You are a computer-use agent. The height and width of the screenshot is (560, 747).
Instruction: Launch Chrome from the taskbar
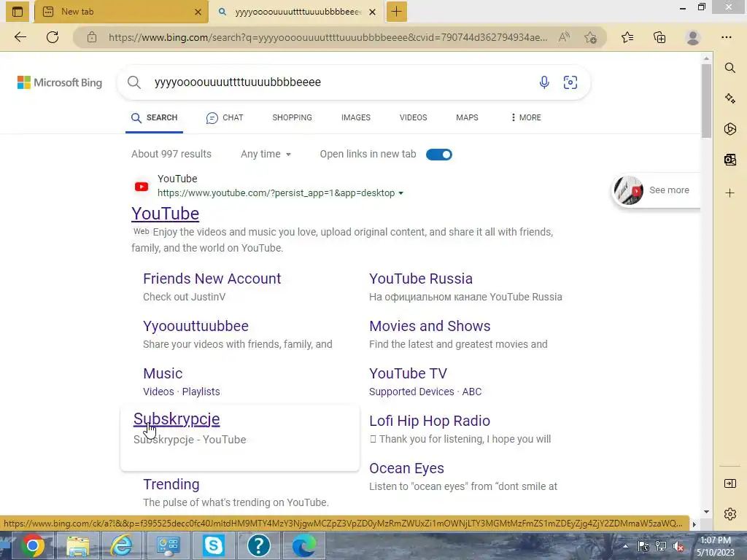(x=32, y=545)
